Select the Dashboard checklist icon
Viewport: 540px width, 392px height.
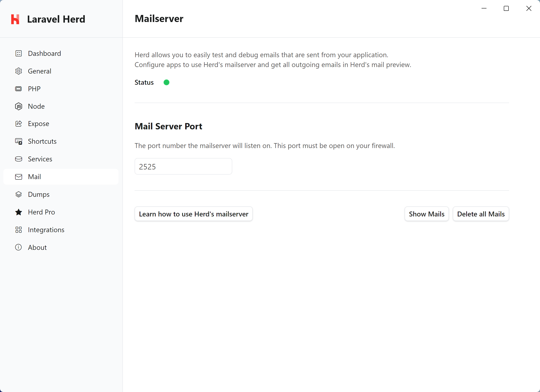(x=18, y=53)
